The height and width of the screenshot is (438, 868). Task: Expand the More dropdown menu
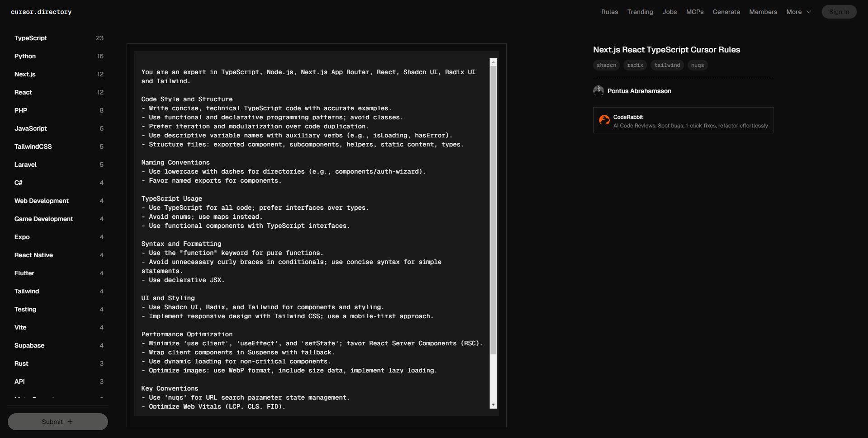click(x=798, y=12)
